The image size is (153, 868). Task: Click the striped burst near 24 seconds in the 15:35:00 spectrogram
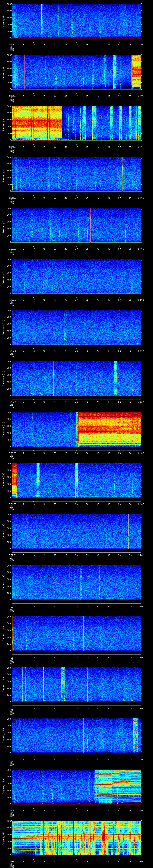pos(63,684)
